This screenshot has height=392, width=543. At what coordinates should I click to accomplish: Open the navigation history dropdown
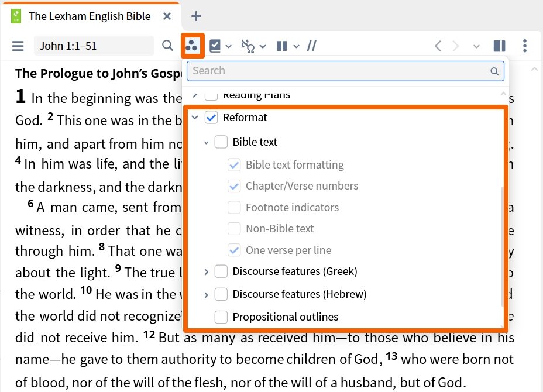pyautogui.click(x=476, y=46)
